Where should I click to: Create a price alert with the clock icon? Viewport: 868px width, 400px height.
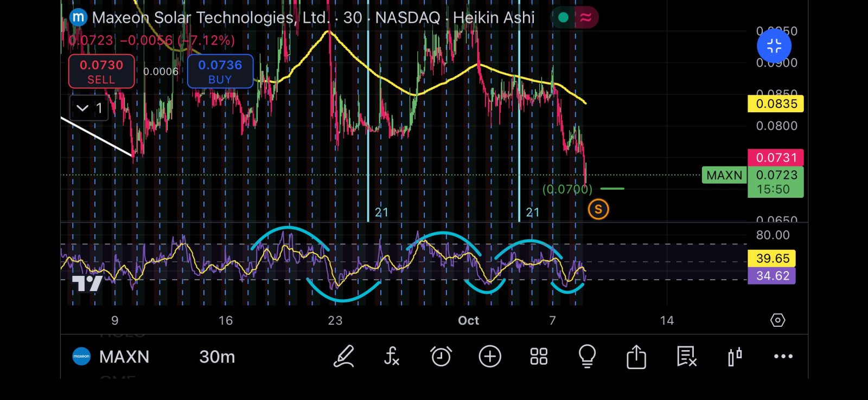coord(441,357)
